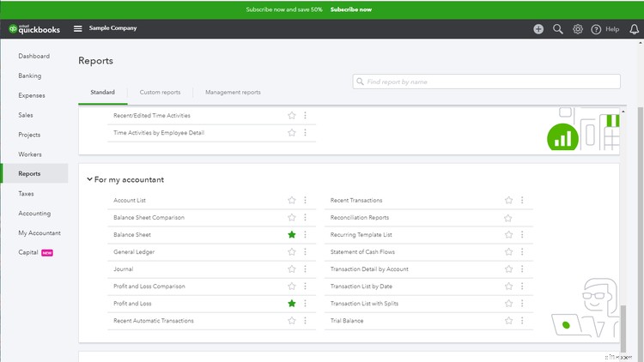Open the General Ledger report
The height and width of the screenshot is (362, 644).
click(x=134, y=252)
